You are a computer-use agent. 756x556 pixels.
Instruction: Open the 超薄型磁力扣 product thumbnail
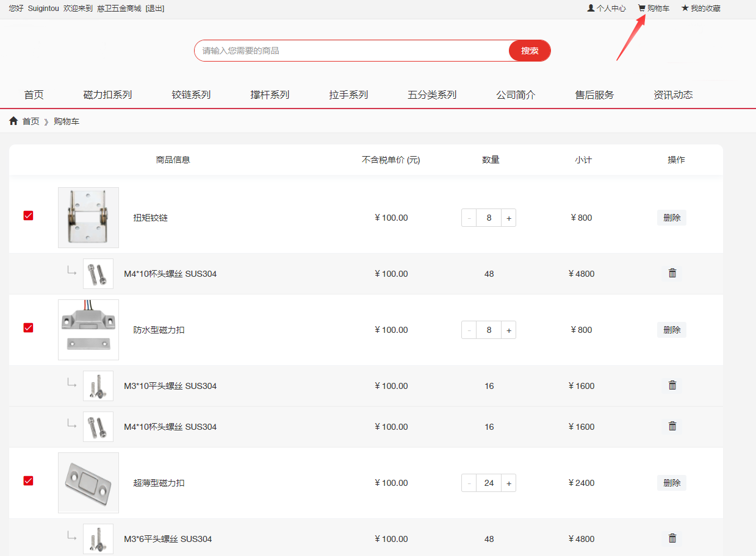pyautogui.click(x=88, y=483)
